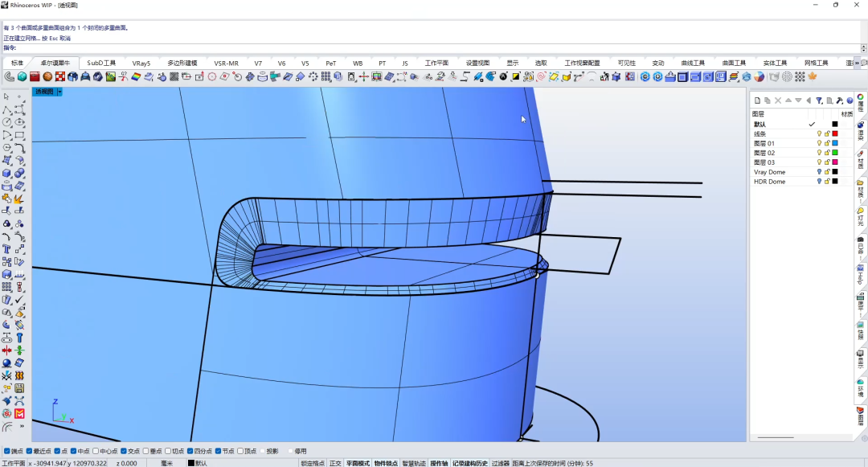Select the pointer tool in left sidebar
868x467 pixels.
[x=6, y=96]
